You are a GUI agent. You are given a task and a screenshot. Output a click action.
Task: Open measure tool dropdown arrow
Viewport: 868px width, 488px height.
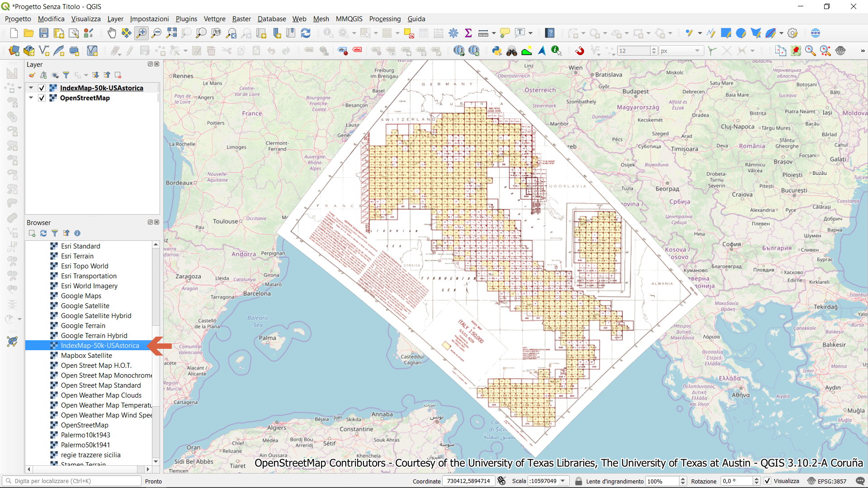pos(494,33)
